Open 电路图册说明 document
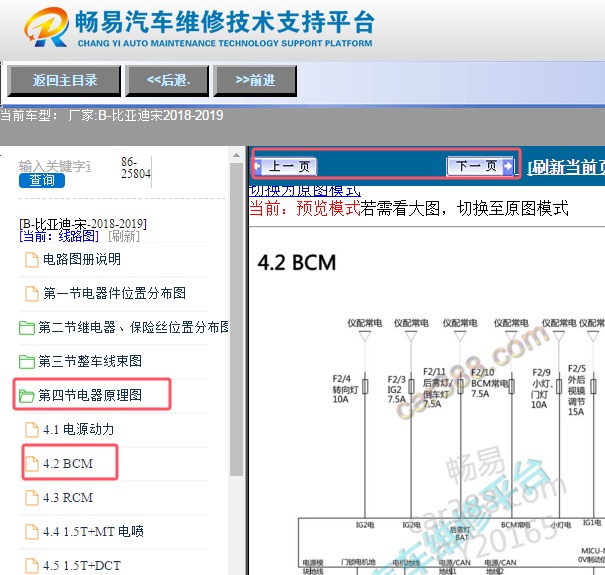 [82, 259]
